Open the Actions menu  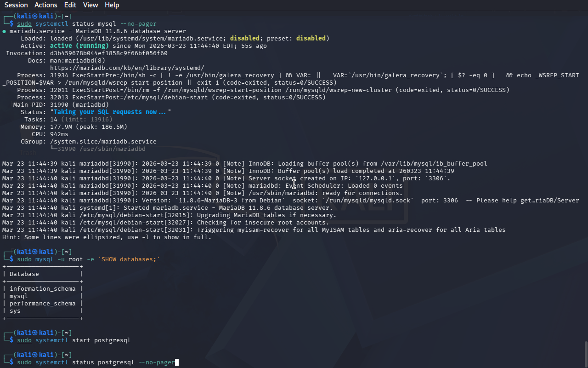point(46,5)
